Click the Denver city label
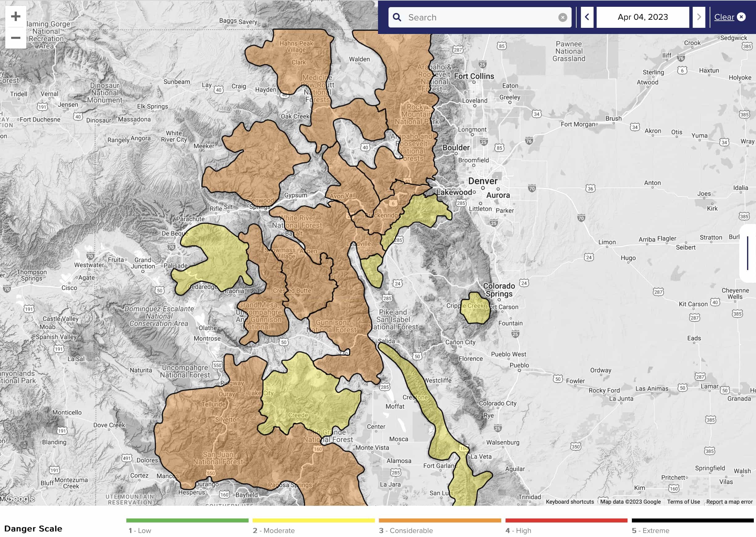Image resolution: width=756 pixels, height=537 pixels. (482, 181)
